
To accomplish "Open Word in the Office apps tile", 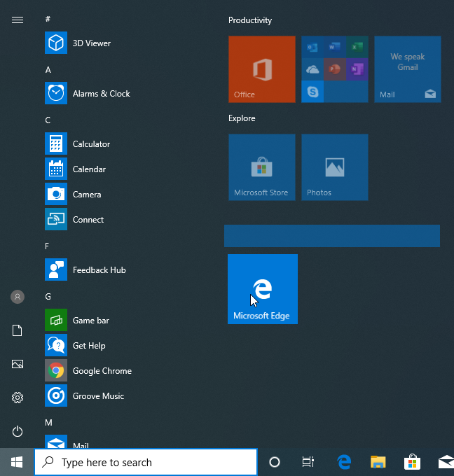I will click(x=335, y=47).
